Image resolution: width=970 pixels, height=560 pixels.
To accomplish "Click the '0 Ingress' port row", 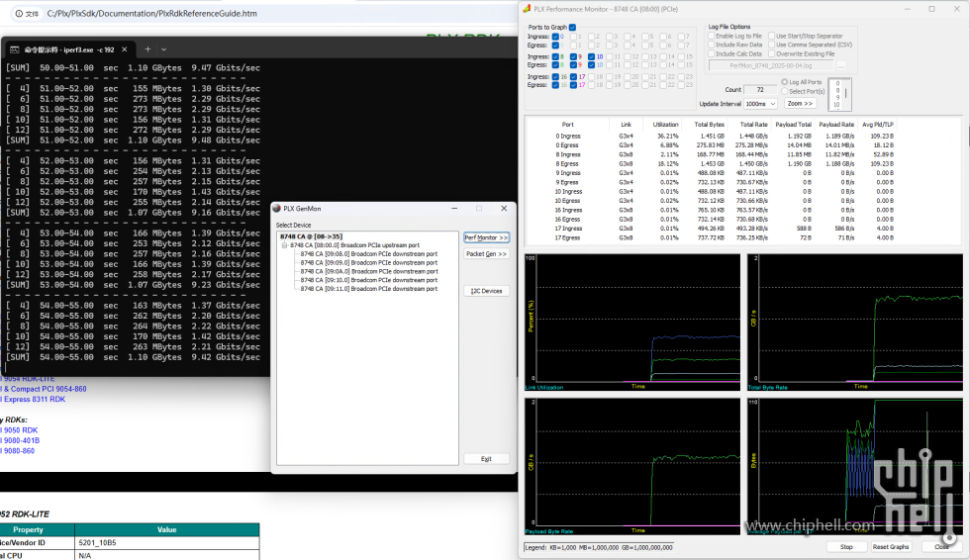I will tap(724, 136).
